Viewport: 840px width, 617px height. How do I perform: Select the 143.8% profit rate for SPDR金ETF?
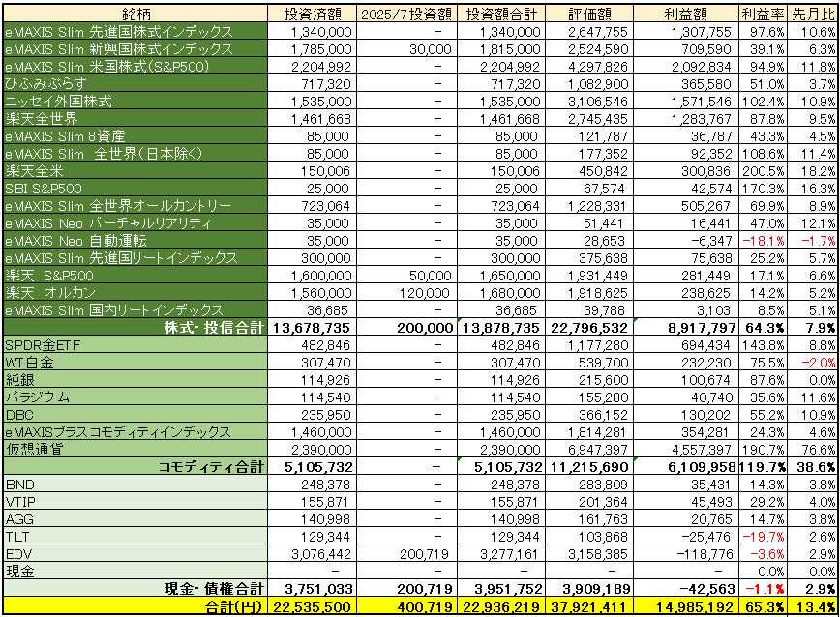pos(763,345)
